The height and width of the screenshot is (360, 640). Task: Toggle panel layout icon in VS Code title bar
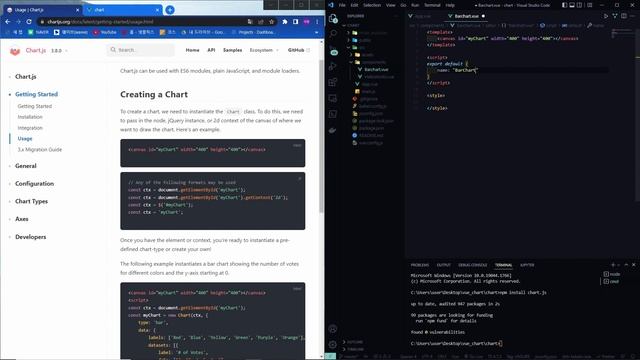(x=572, y=5)
